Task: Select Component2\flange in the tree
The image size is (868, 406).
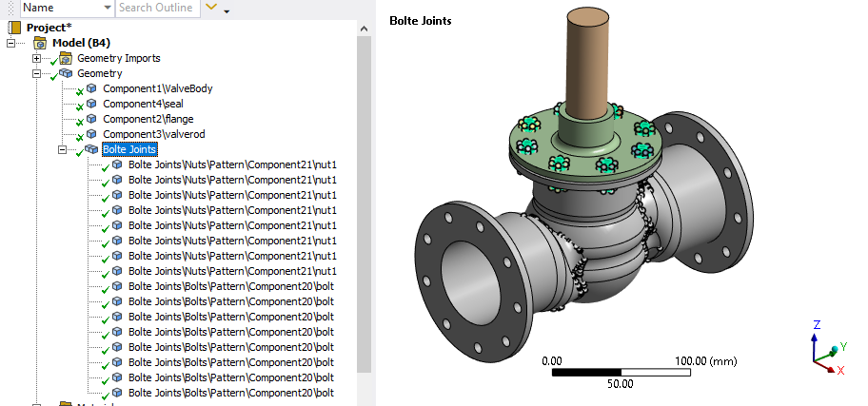Action: coord(148,119)
